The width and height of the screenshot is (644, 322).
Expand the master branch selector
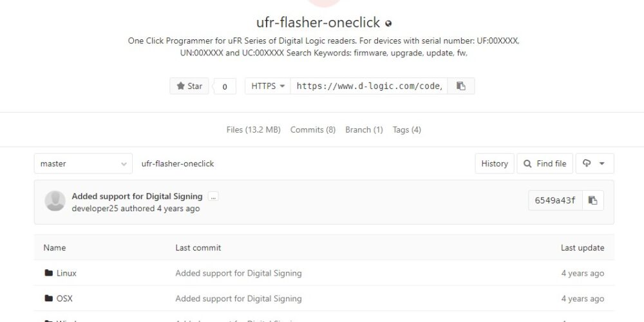[x=83, y=164]
